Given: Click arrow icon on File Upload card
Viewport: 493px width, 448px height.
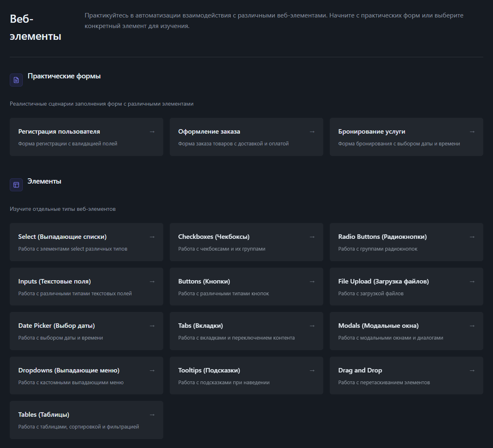Looking at the screenshot, I should pos(472,281).
